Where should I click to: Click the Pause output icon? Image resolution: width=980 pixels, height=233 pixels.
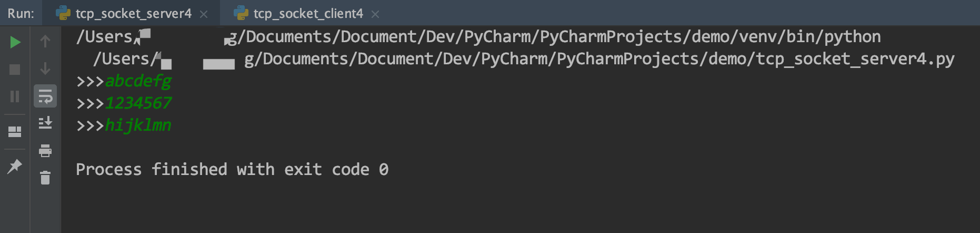point(15,96)
